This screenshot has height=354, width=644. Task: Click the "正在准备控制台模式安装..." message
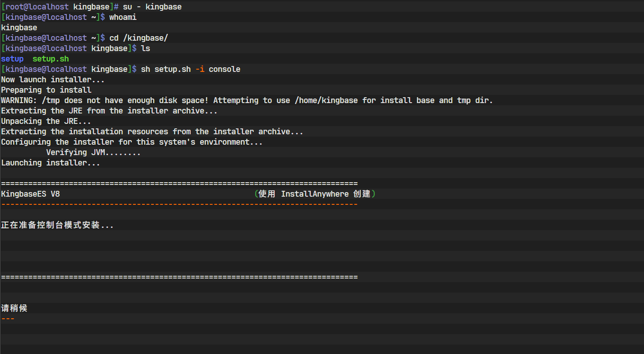coord(57,225)
